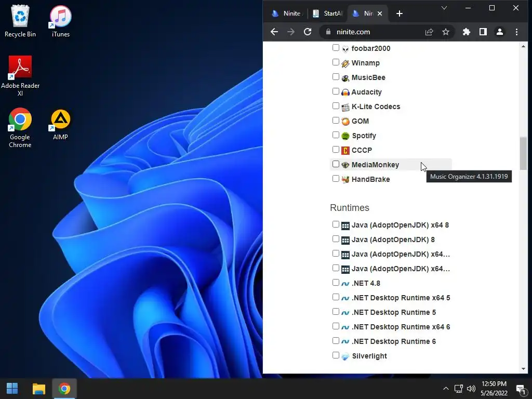Check the foobar2000 checkbox
The height and width of the screenshot is (399, 532).
[336, 47]
